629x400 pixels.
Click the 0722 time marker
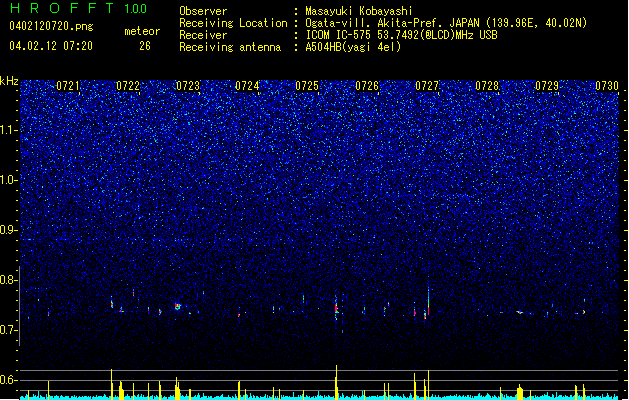(x=128, y=86)
